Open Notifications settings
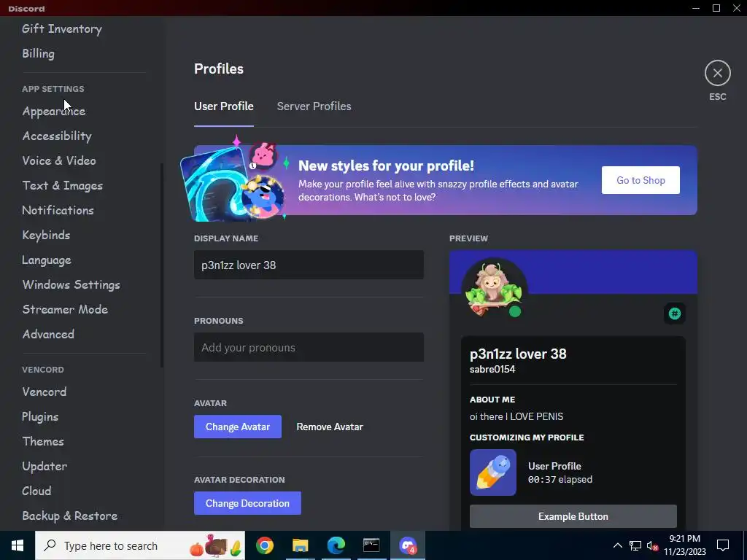The height and width of the screenshot is (560, 747). [x=58, y=210]
